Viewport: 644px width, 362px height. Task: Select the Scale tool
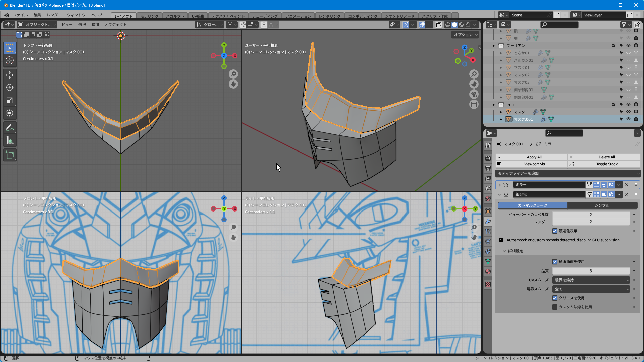(10, 100)
